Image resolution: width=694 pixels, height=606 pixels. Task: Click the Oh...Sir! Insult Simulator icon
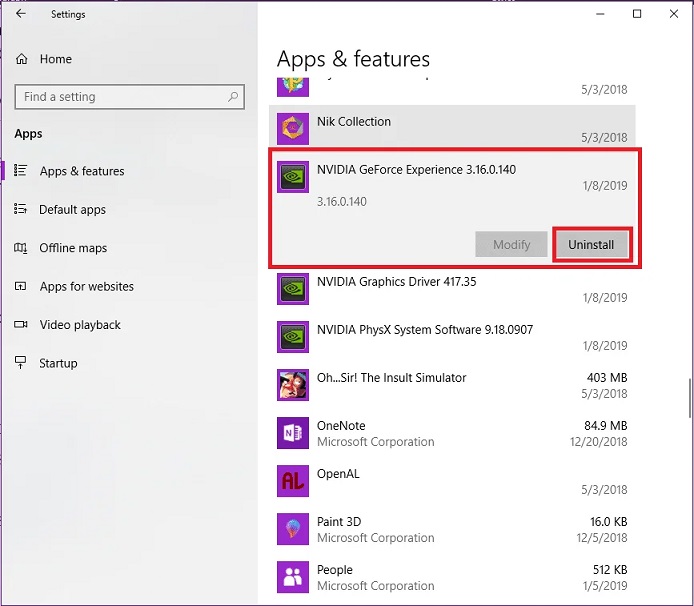tap(293, 385)
